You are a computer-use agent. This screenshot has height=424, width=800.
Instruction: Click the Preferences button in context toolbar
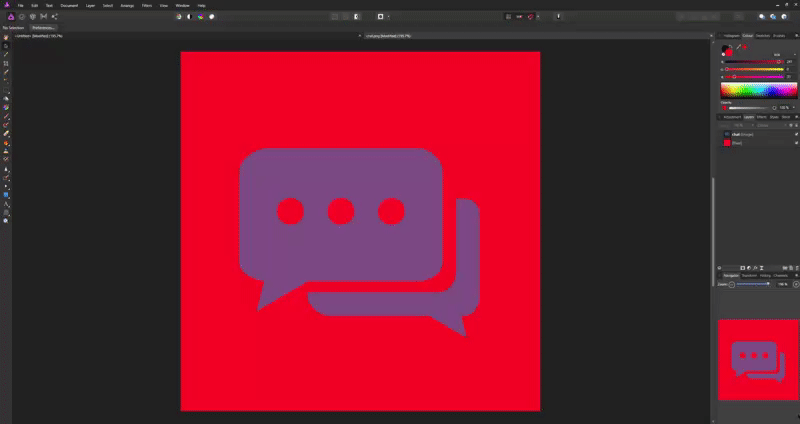(x=43, y=28)
